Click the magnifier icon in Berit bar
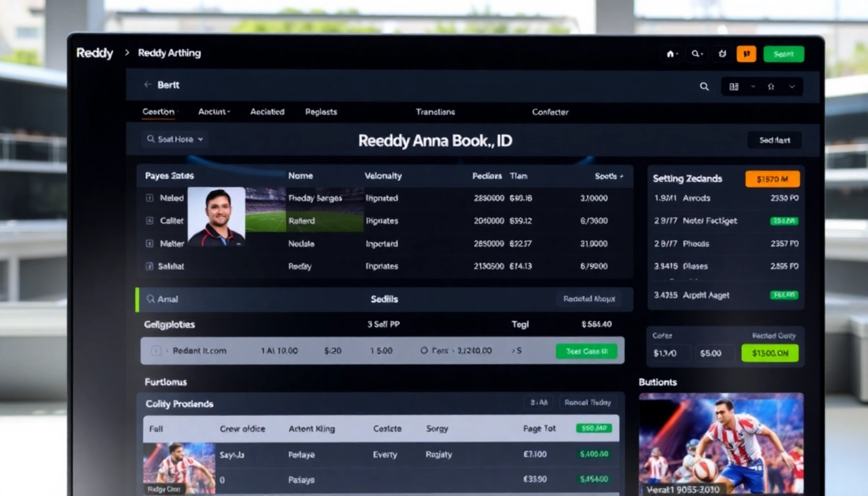The height and width of the screenshot is (496, 868). click(x=704, y=87)
